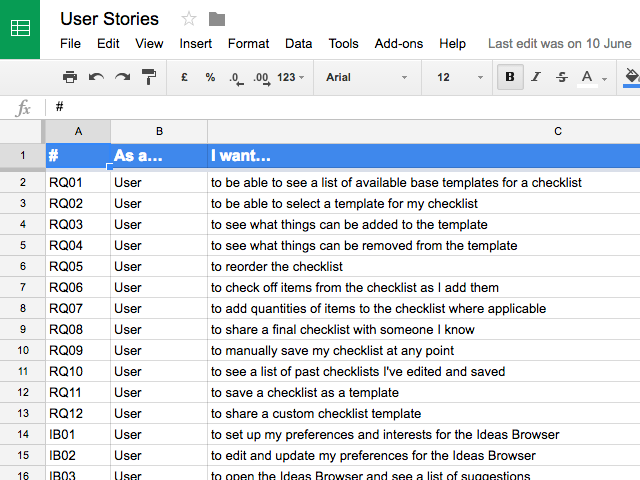Select the # header cell in A1

[x=78, y=156]
